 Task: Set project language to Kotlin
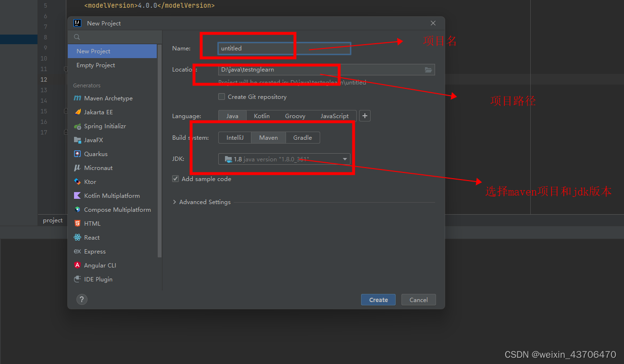(262, 116)
